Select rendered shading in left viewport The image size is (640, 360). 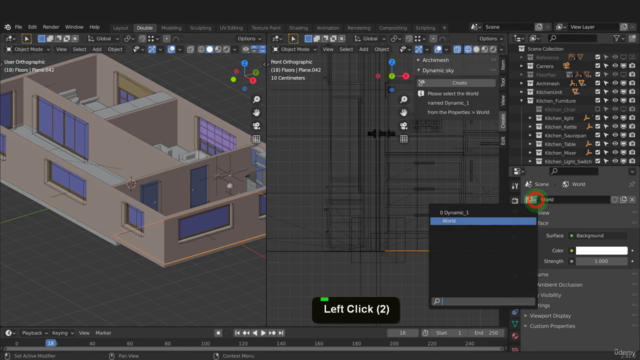(x=227, y=49)
